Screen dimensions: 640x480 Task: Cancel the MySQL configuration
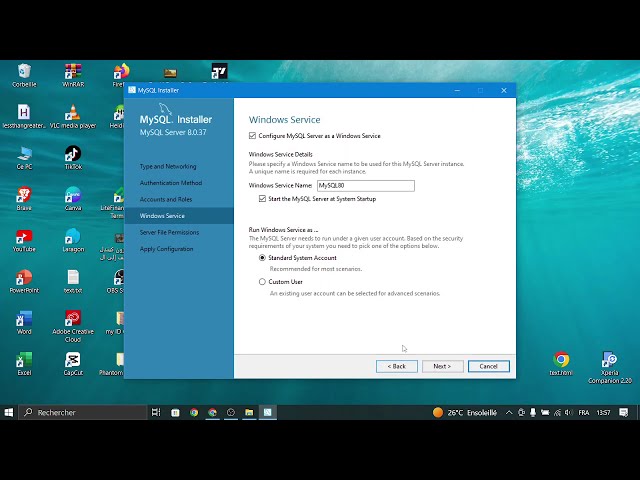[x=489, y=366]
